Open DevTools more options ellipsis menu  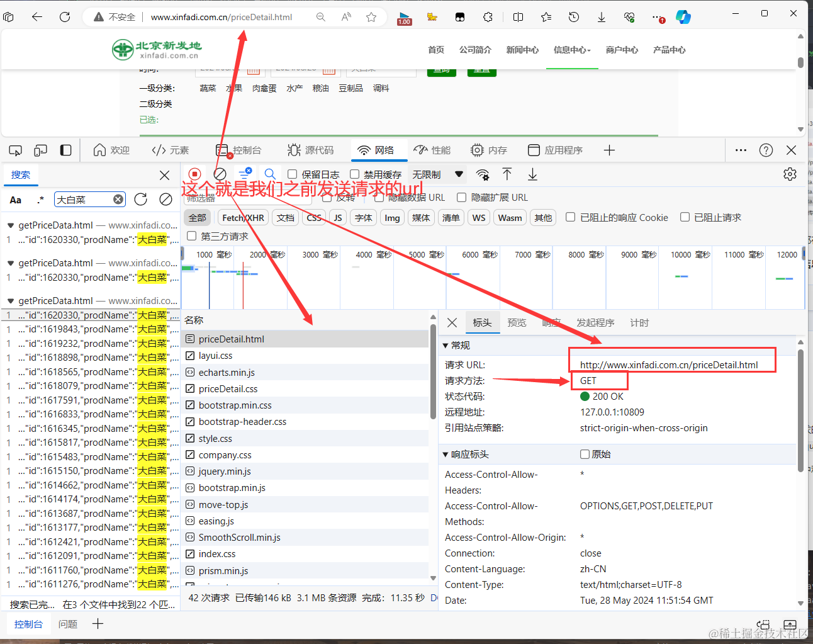[x=741, y=150]
